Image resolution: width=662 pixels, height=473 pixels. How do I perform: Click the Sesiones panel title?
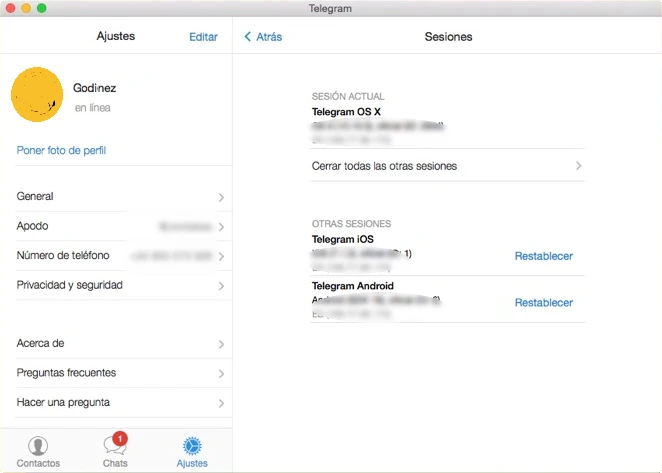448,37
